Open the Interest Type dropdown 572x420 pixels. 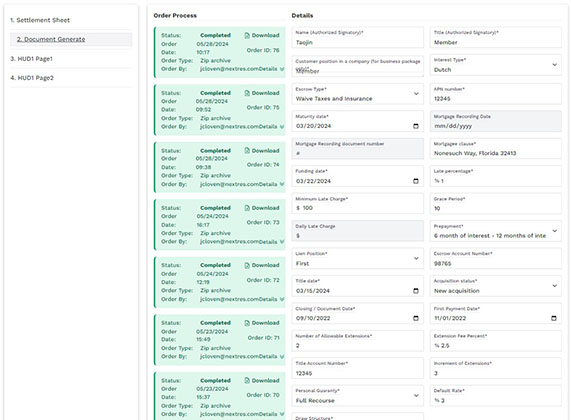pyautogui.click(x=495, y=65)
